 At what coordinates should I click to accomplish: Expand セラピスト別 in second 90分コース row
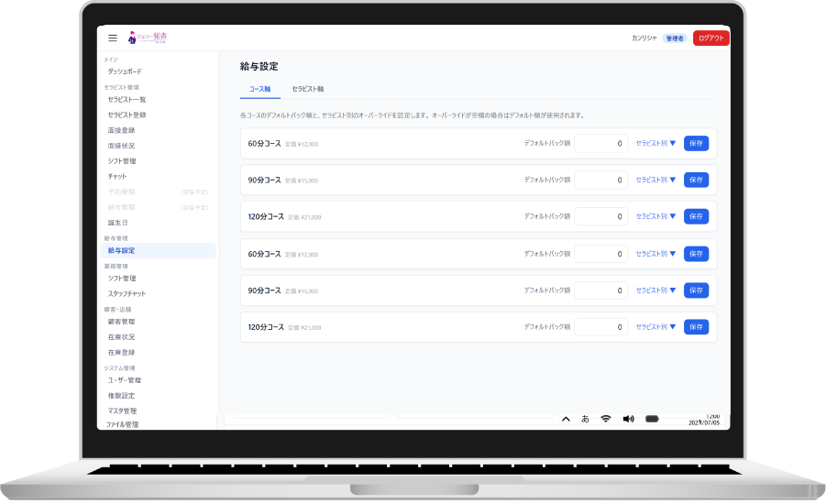tap(655, 290)
